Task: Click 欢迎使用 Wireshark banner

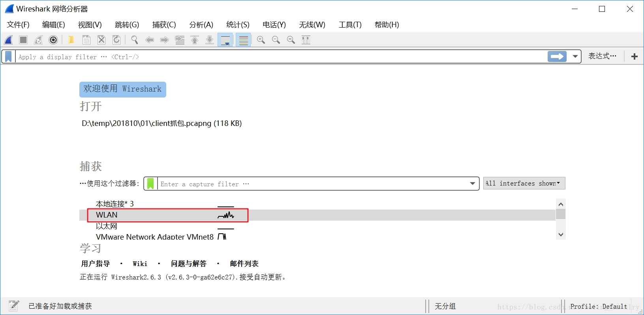Action: pos(123,89)
